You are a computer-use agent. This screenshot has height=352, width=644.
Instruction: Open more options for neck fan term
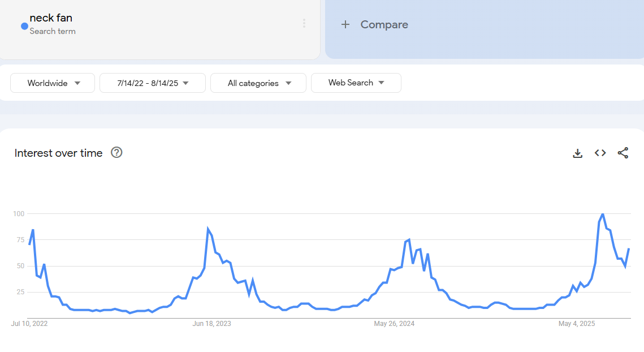click(x=304, y=23)
